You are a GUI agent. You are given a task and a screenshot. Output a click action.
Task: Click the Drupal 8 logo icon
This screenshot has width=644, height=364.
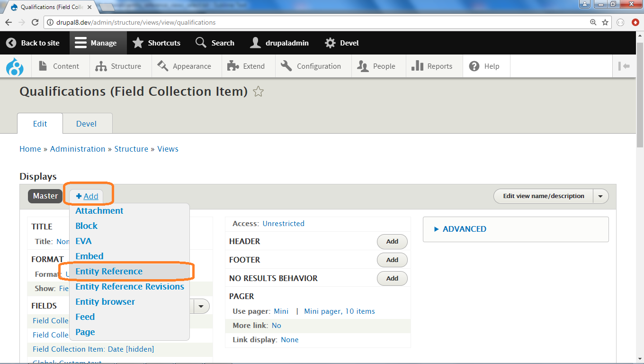(15, 66)
